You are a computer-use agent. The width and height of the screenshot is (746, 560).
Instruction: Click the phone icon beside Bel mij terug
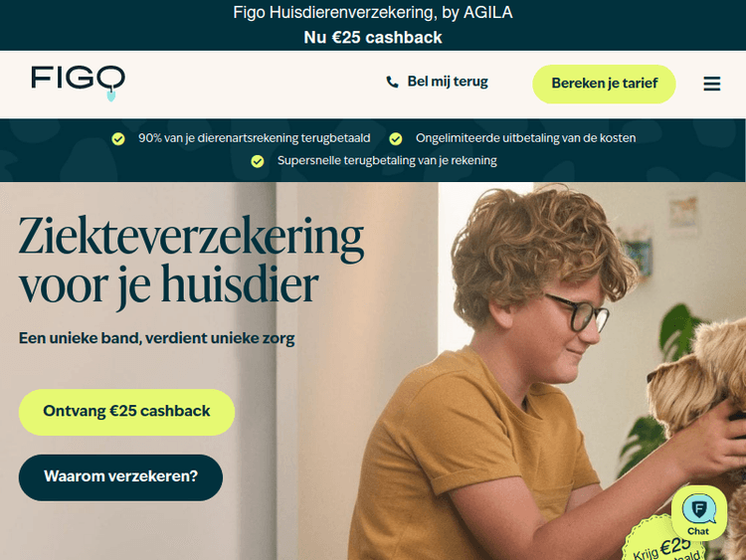[392, 82]
